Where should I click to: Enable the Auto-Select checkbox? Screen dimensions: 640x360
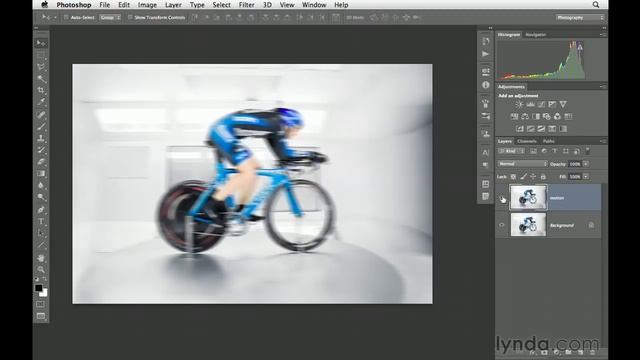[x=66, y=18]
